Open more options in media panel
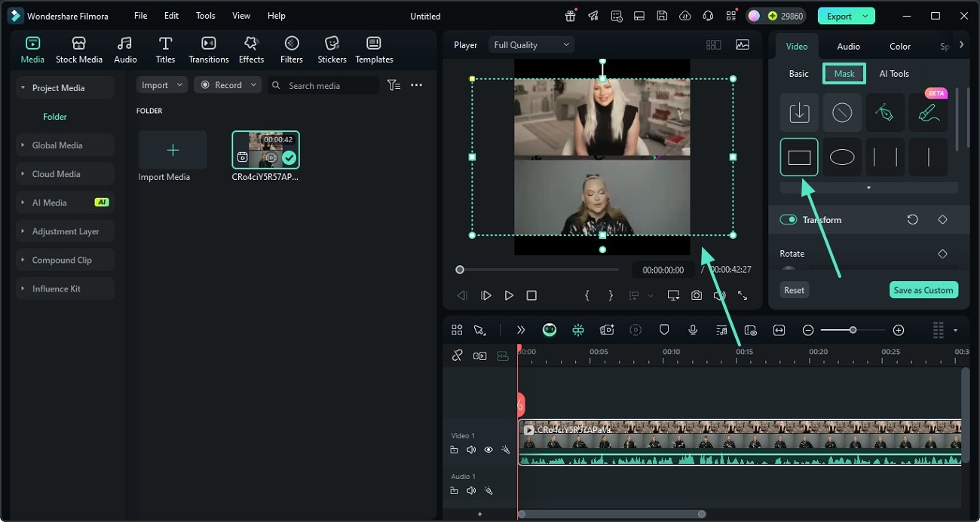This screenshot has width=980, height=522. [x=416, y=85]
